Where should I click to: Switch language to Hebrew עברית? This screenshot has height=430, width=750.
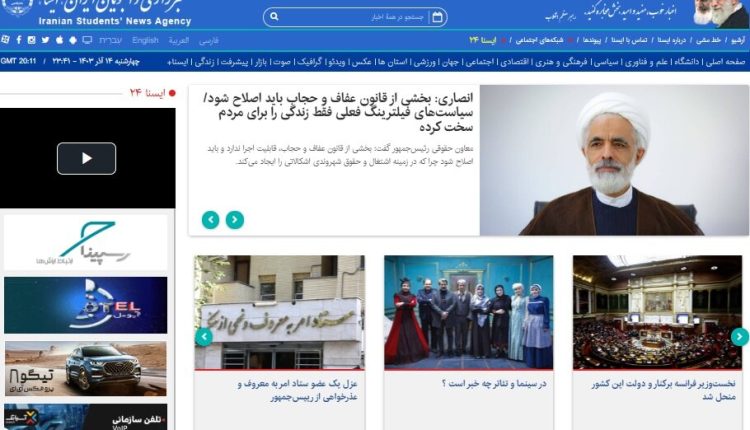[110, 41]
